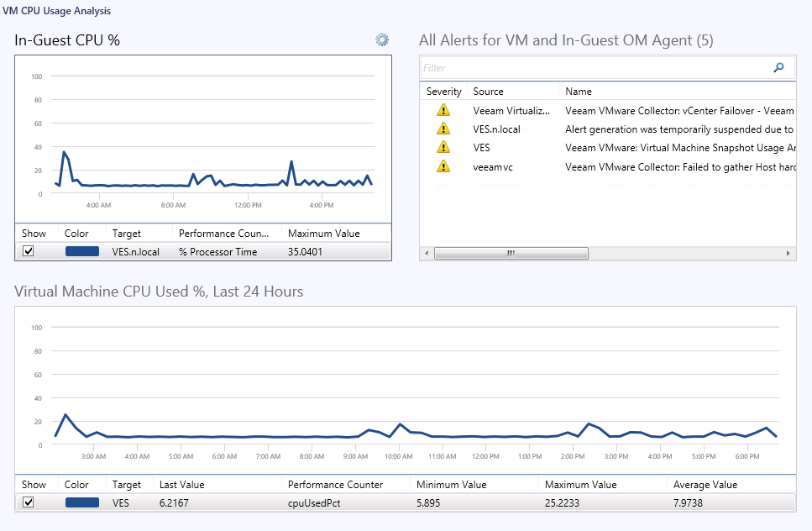Type in the alerts Filter field
The width and height of the screenshot is (812, 531).
click(592, 68)
